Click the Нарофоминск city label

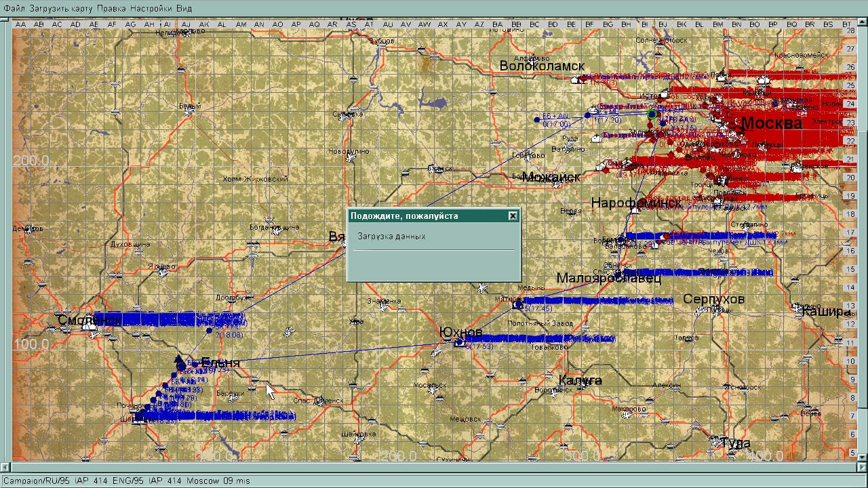click(x=636, y=203)
